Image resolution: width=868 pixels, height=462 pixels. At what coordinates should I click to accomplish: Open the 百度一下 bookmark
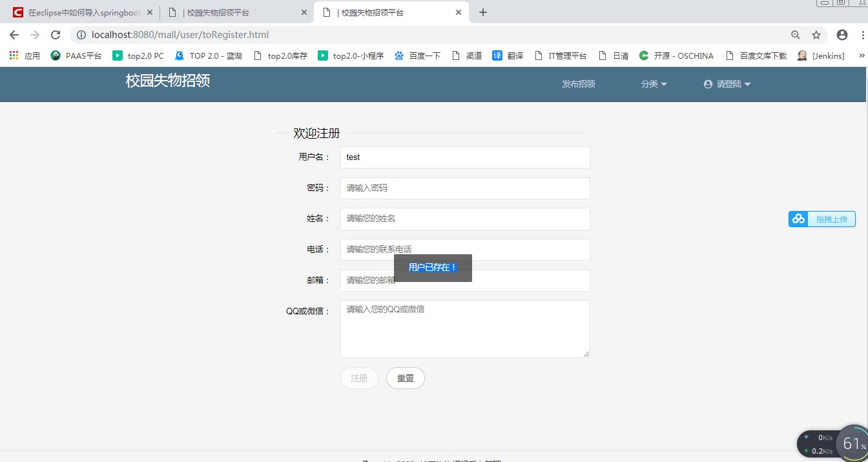417,56
